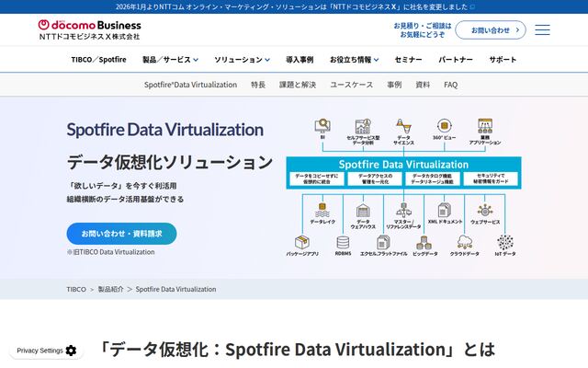The image size is (588, 368).
Task: Open the サポート menu item
Action: point(503,59)
